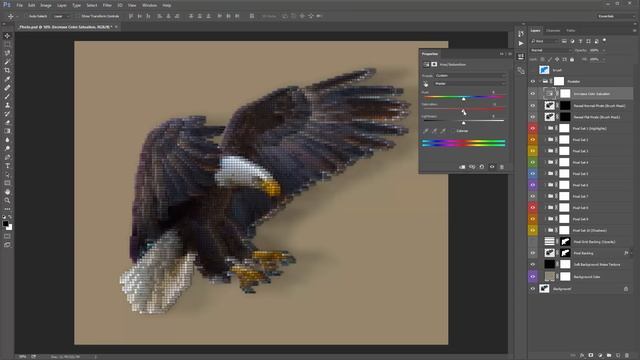Select the Horizontal Type tool
640x360 pixels.
click(x=7, y=166)
